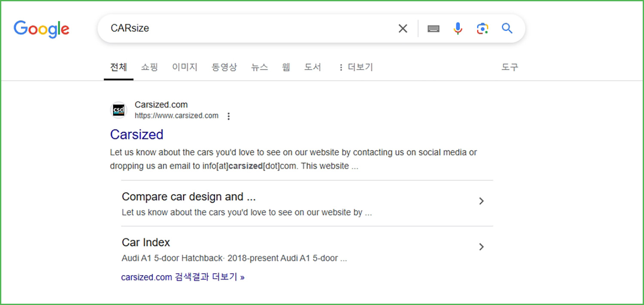The image size is (644, 305).
Task: Click the Google logo
Action: coord(41,29)
